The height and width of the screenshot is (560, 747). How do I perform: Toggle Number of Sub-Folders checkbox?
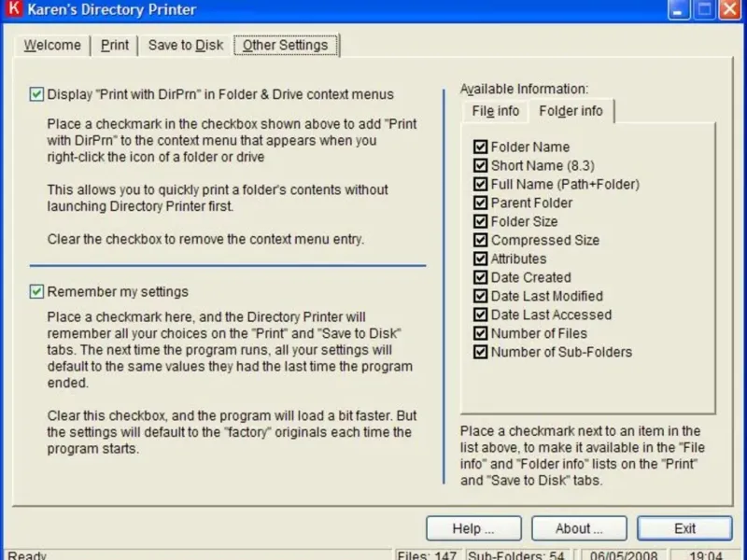point(480,352)
